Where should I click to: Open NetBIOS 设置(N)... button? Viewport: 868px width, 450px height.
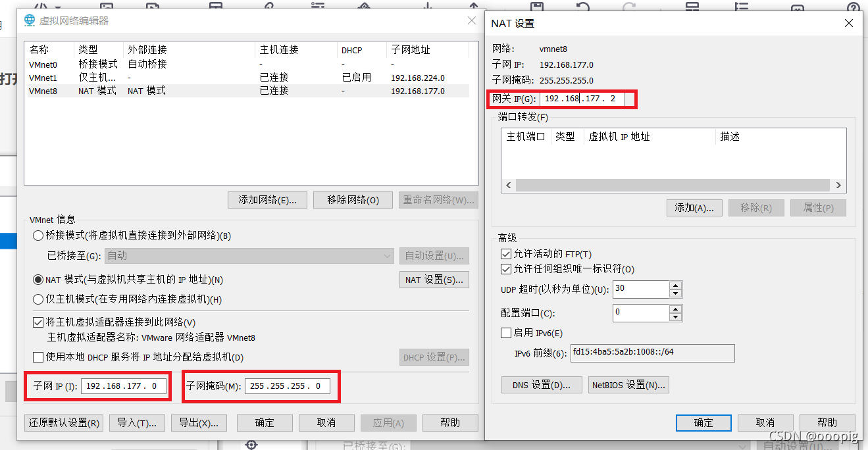(628, 385)
